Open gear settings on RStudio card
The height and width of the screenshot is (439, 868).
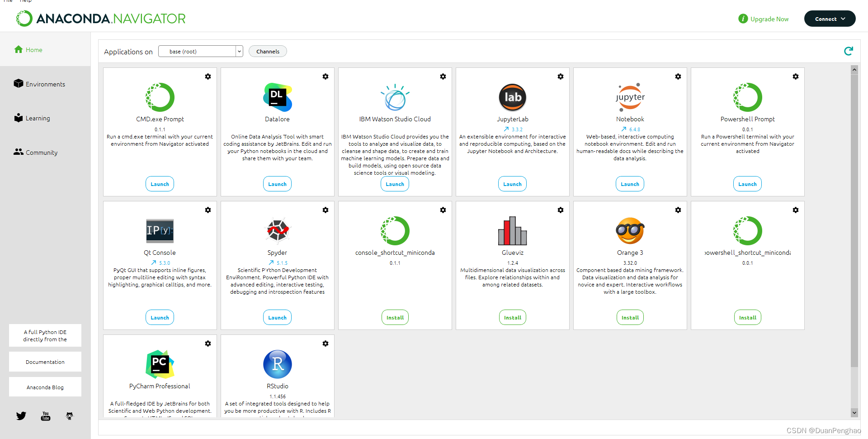[325, 344]
